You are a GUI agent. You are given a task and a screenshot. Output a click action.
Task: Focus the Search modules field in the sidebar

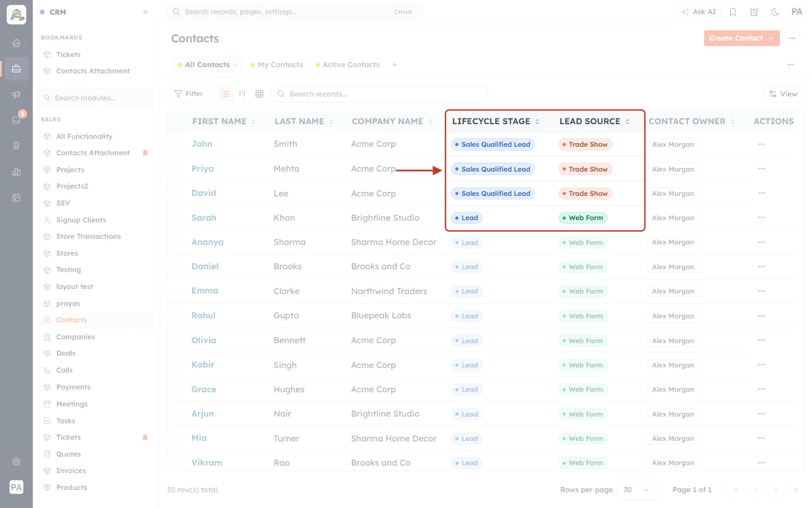click(x=96, y=98)
